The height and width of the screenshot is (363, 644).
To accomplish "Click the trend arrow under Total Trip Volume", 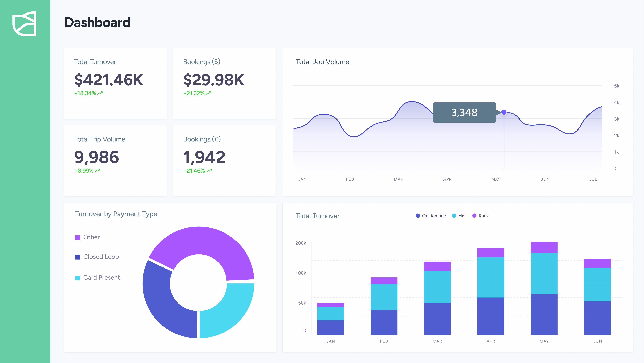I will pos(97,170).
